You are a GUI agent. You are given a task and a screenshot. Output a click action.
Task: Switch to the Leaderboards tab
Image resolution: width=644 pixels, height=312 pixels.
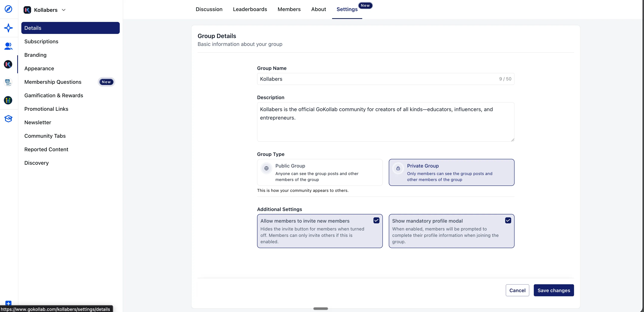coord(250,9)
